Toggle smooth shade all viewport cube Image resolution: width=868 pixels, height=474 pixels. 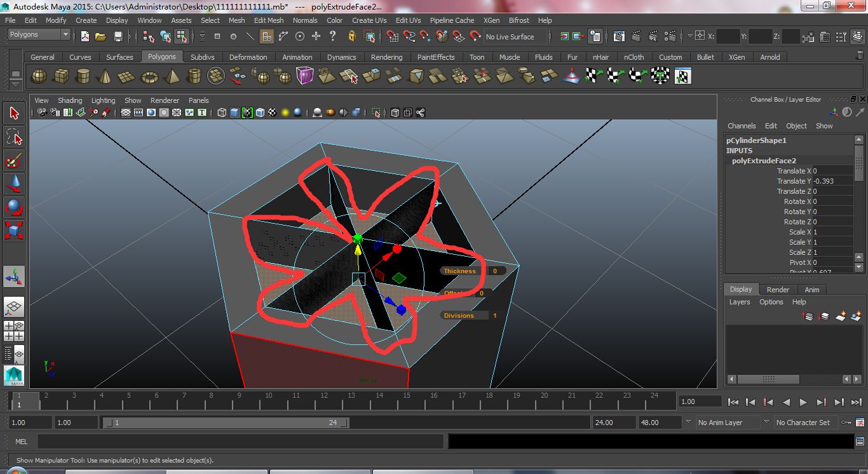(x=234, y=112)
